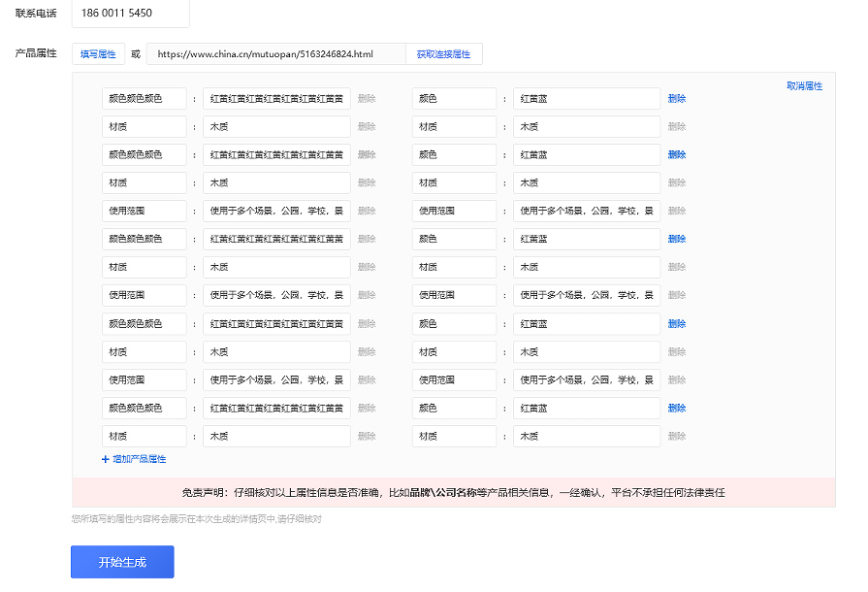Click the right 材质 name field in the second row
The width and height of the screenshot is (868, 592).
click(453, 127)
